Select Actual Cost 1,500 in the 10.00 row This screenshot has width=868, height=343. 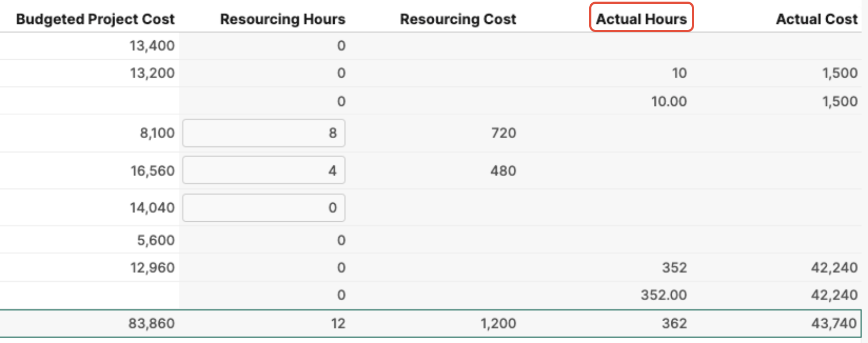[x=840, y=101]
